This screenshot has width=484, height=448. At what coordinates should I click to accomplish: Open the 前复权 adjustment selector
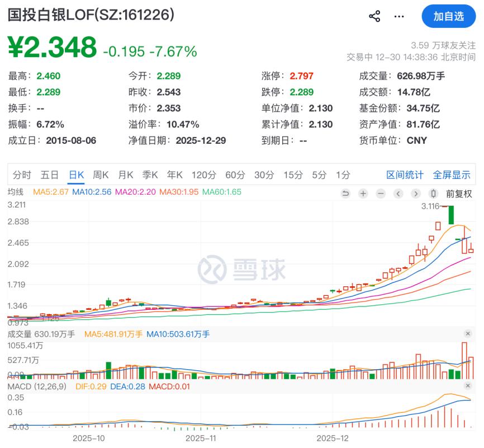point(458,194)
